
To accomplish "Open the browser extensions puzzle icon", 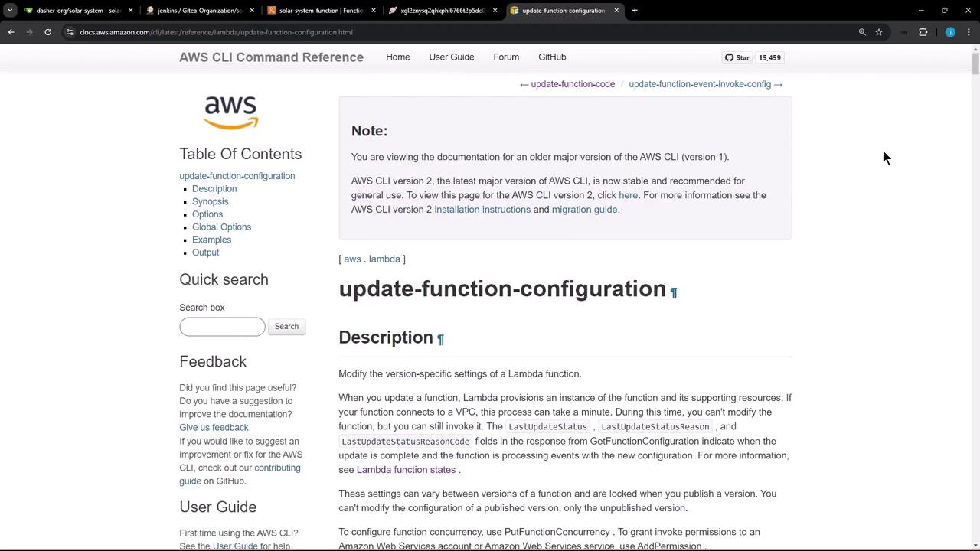I will tap(923, 32).
